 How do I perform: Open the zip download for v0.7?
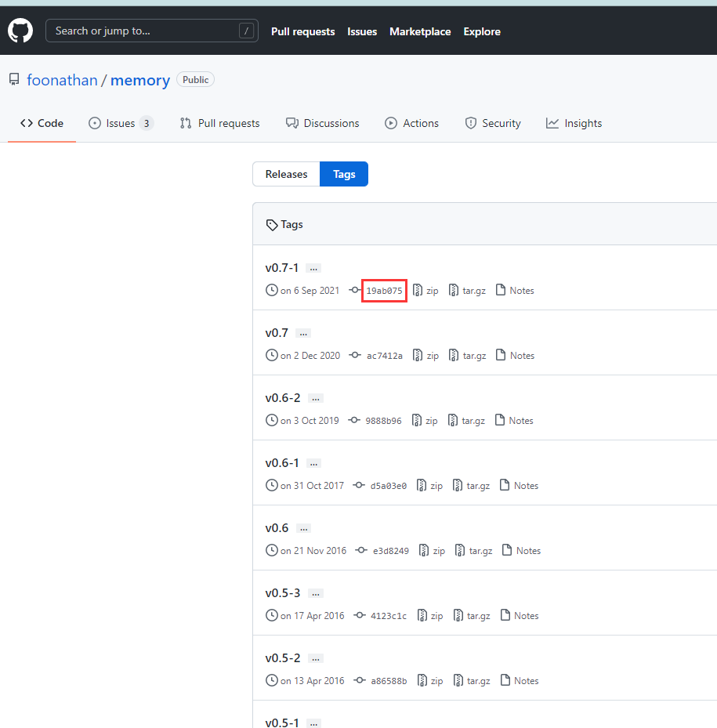tap(425, 355)
